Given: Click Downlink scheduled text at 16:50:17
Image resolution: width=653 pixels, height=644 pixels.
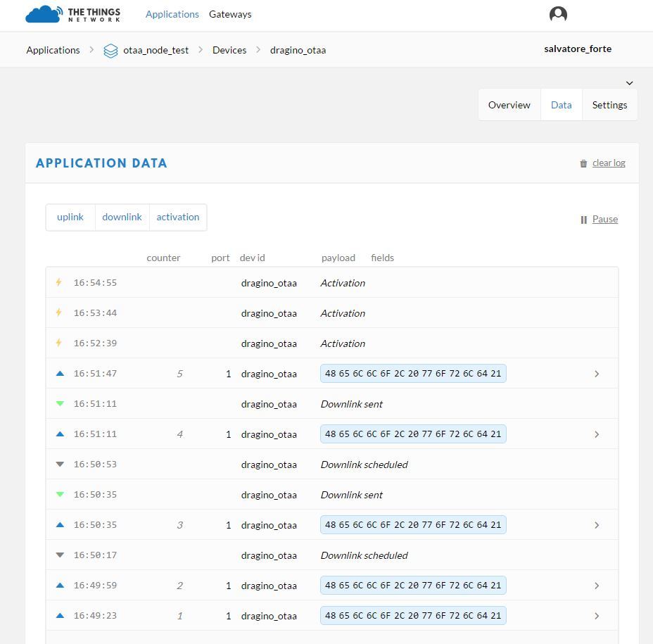Looking at the screenshot, I should tap(364, 555).
